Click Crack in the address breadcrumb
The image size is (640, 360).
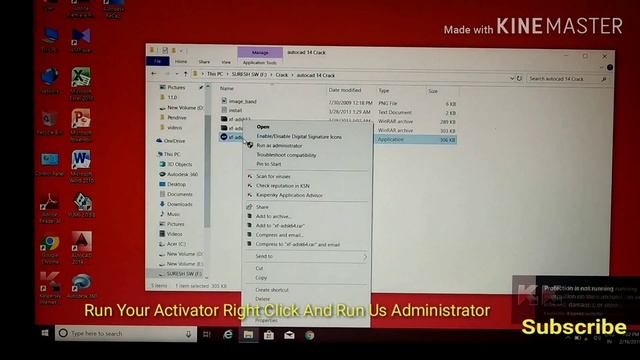(x=282, y=75)
